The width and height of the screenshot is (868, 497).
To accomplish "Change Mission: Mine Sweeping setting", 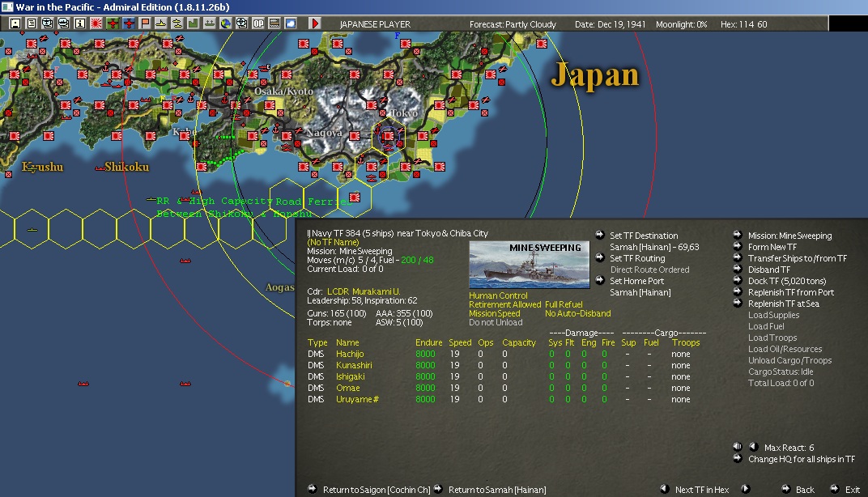I will (x=790, y=236).
